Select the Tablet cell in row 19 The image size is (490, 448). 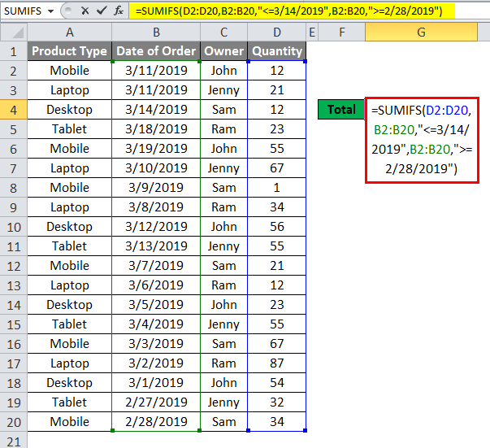pos(70,402)
